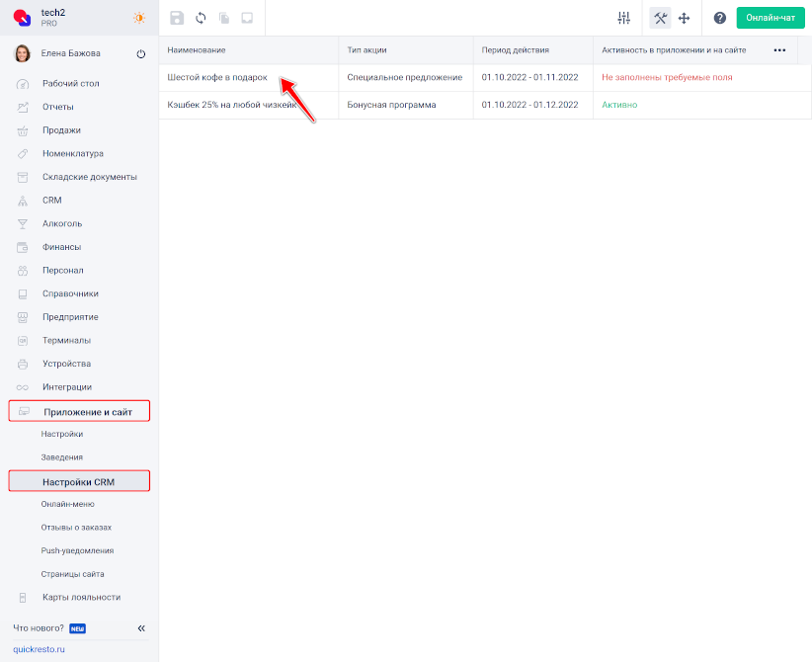Screen dimensions: 812x662
Task: Click the refresh arrows toolbar icon
Action: [201, 18]
